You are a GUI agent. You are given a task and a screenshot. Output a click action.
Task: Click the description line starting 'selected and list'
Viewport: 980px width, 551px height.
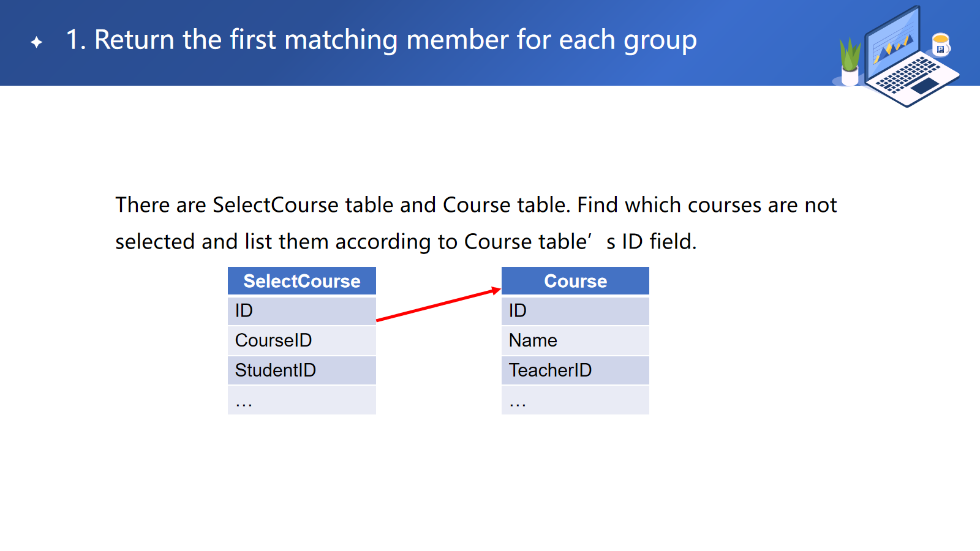(x=405, y=242)
